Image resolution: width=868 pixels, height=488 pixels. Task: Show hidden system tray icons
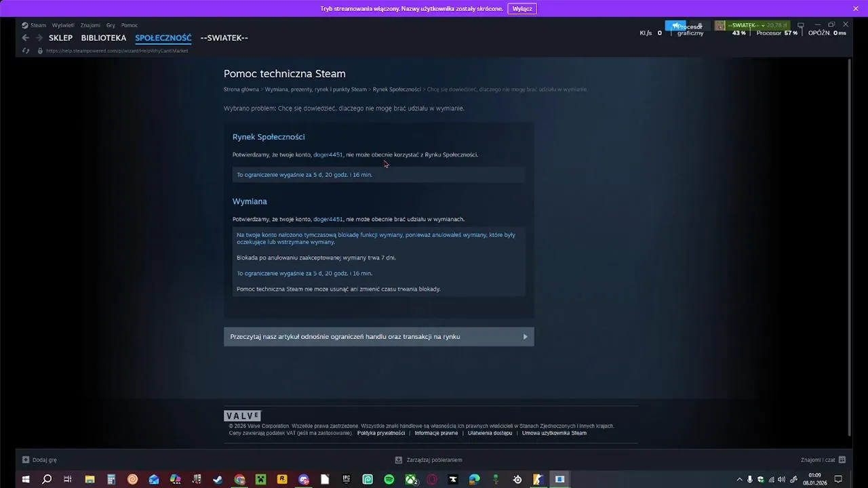coord(739,479)
